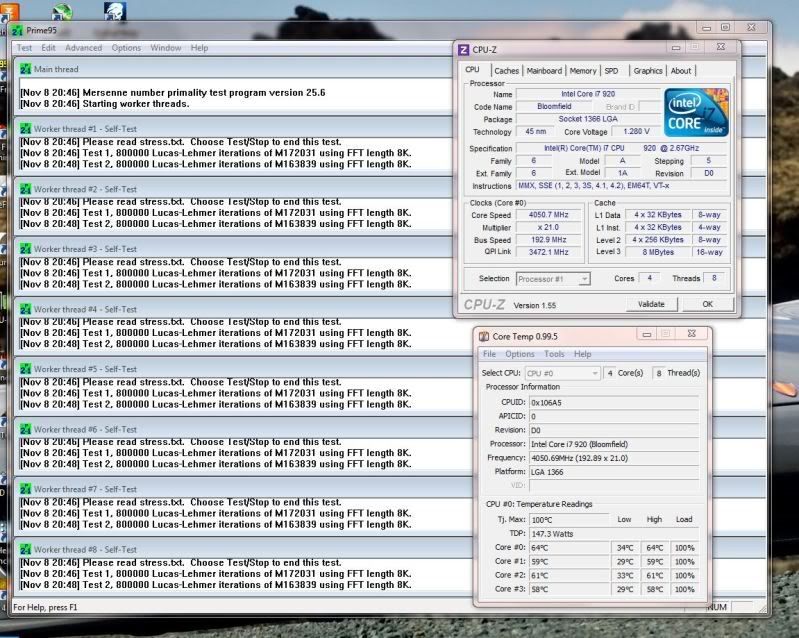The height and width of the screenshot is (638, 799).
Task: Click the NUM indicator in Prime95 status bar
Action: [716, 607]
